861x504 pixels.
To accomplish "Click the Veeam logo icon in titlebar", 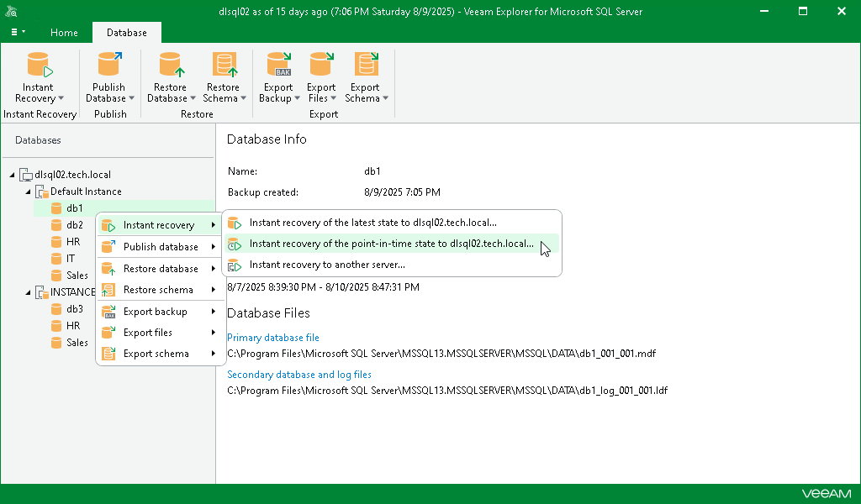I will (x=12, y=11).
